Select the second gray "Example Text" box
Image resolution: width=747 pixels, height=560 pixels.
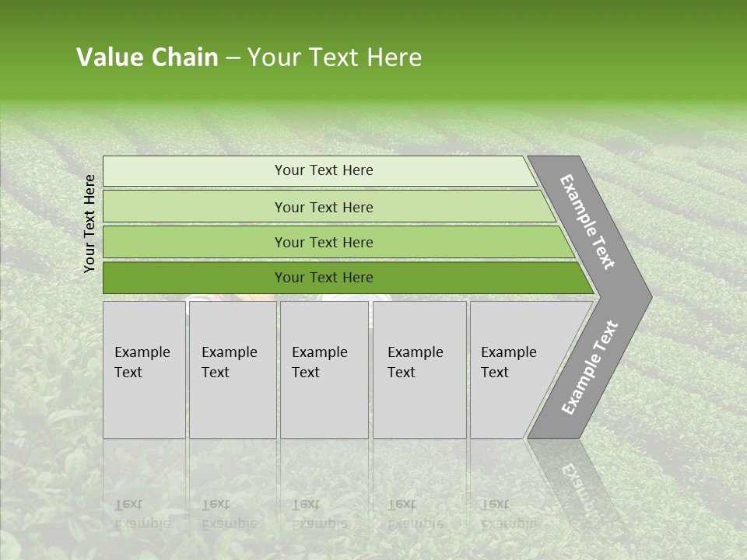[231, 369]
